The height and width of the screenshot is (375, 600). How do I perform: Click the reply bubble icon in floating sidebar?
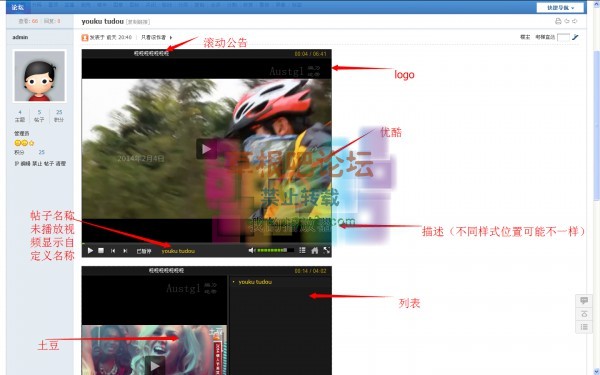(584, 301)
